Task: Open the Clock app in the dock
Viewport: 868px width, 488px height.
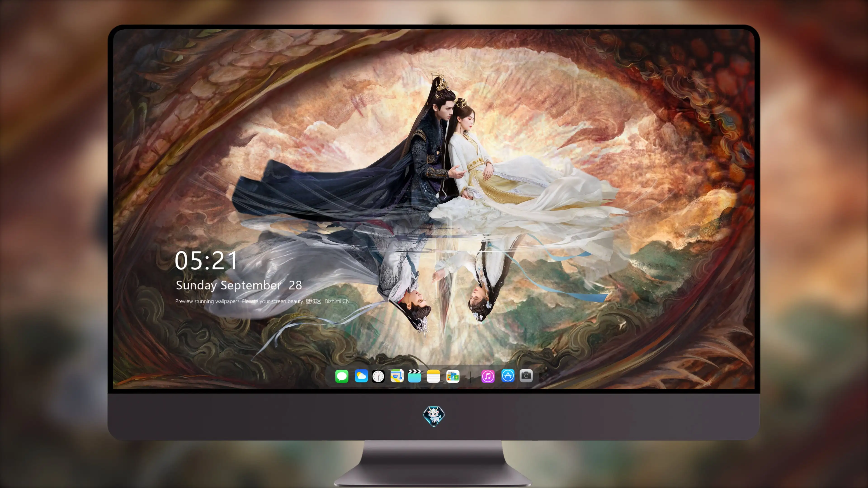Action: pos(378,376)
